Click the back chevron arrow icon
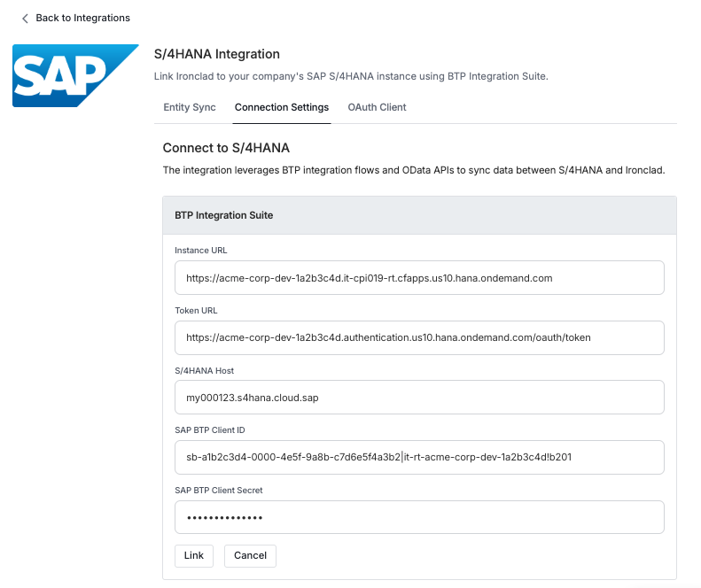The height and width of the screenshot is (588, 701). (25, 19)
